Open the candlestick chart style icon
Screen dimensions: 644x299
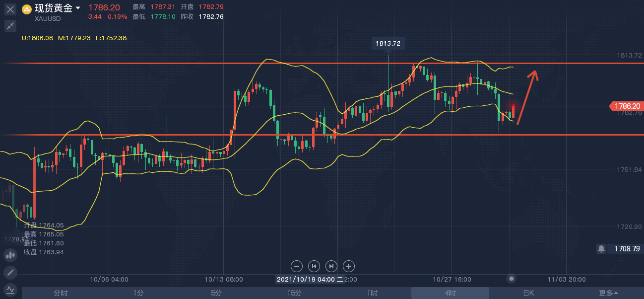10,255
